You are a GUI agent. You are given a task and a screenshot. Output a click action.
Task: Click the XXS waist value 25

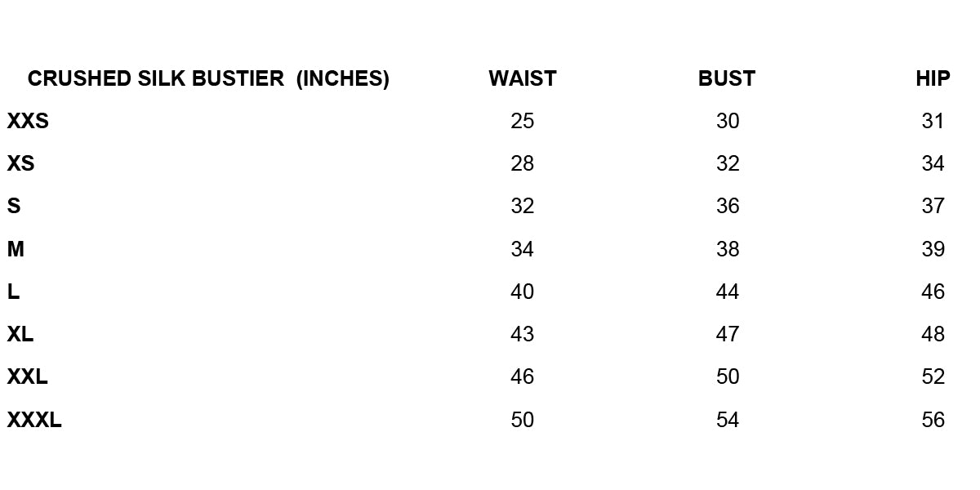pyautogui.click(x=522, y=122)
